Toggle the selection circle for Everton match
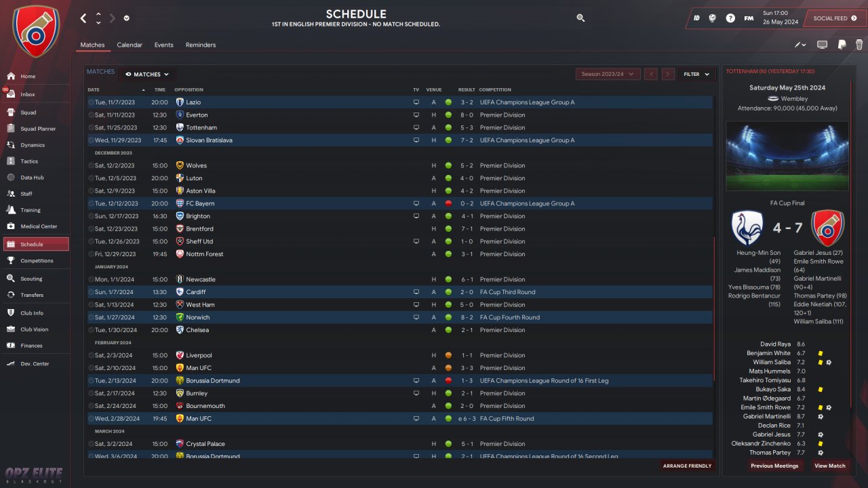This screenshot has height=488, width=868. pos(91,115)
